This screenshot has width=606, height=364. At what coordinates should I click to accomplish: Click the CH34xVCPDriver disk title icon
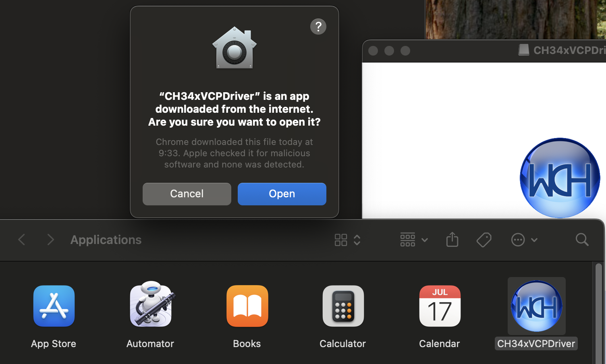(x=524, y=50)
